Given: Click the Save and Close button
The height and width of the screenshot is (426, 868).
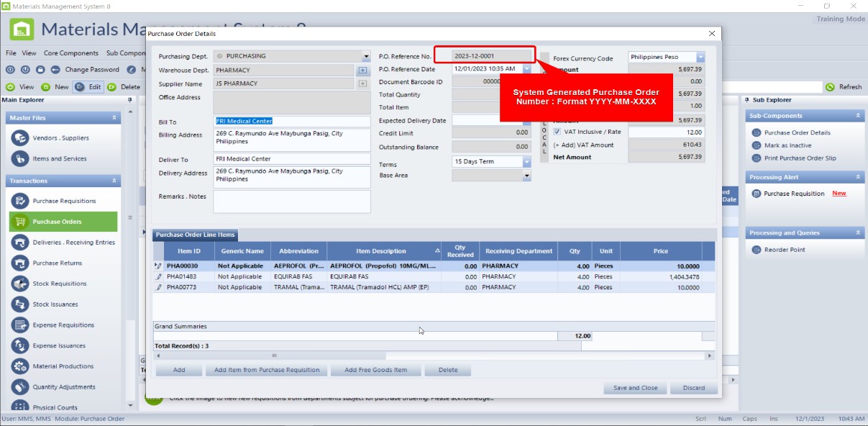Looking at the screenshot, I should click(x=635, y=388).
